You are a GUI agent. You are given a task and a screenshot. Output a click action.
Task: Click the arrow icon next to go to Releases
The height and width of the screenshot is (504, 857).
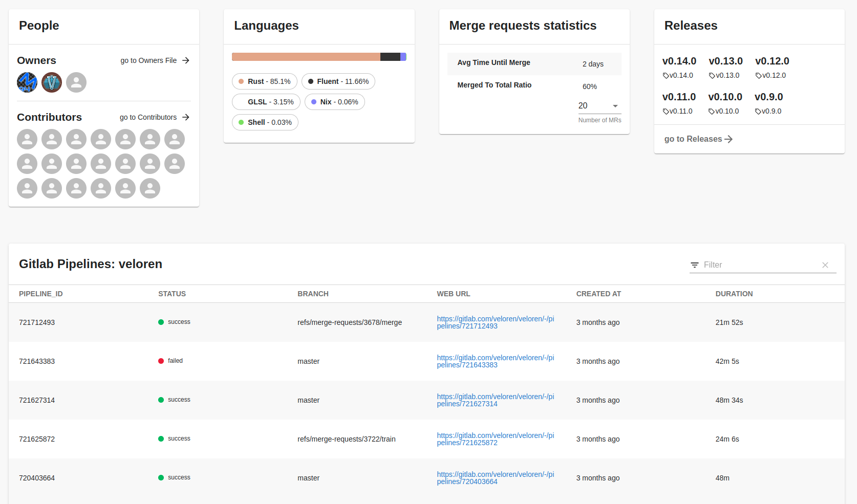pyautogui.click(x=729, y=139)
